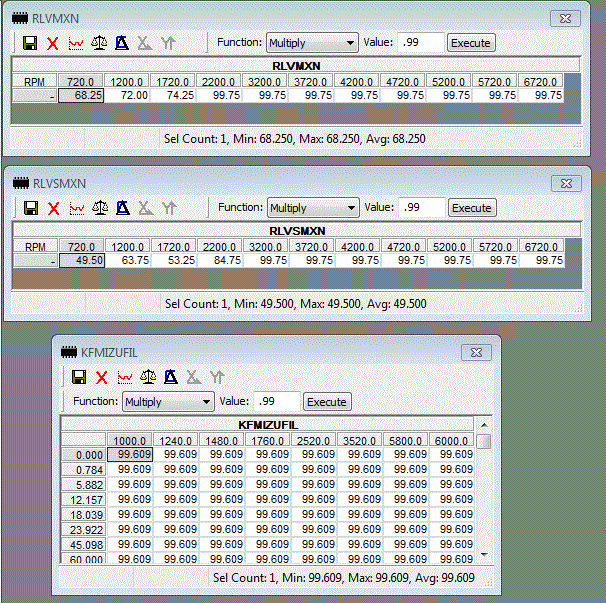Click the Value field in the RLVSMXN window

421,208
